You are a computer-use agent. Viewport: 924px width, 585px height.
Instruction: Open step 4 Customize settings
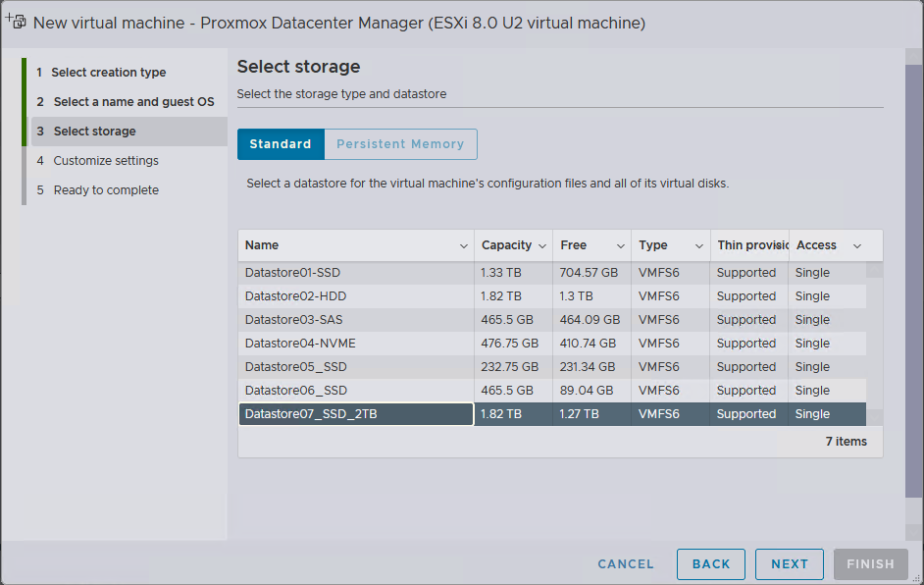coord(105,161)
